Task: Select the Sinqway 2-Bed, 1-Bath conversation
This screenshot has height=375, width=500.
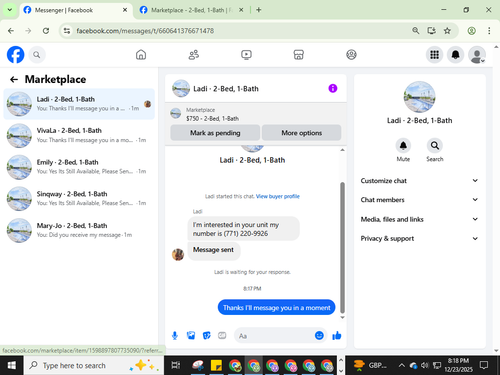Action: point(79,199)
